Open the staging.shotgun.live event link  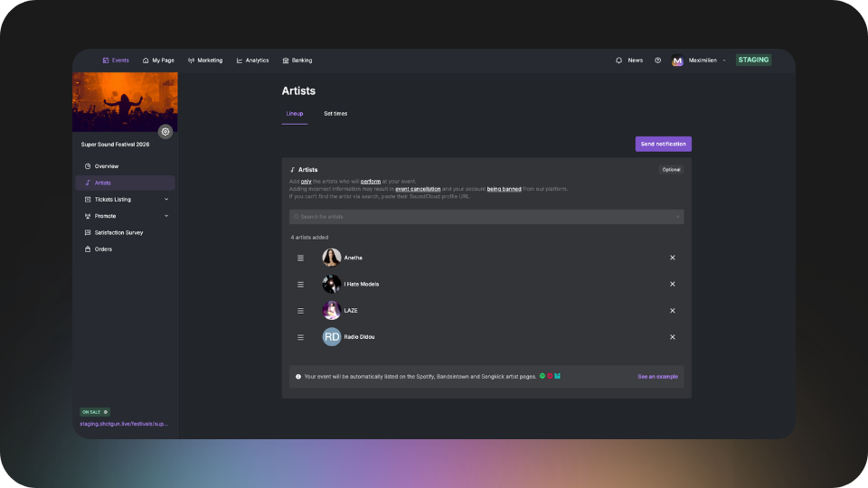[124, 424]
